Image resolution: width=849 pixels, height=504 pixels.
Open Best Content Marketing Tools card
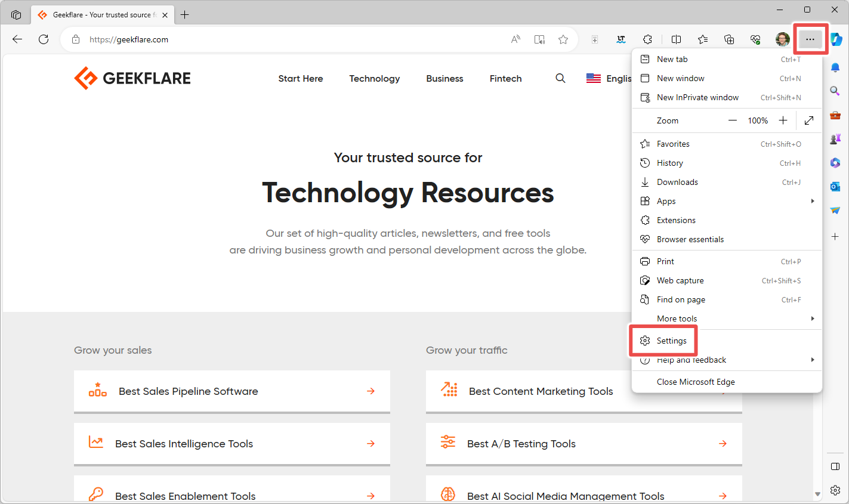[584, 391]
